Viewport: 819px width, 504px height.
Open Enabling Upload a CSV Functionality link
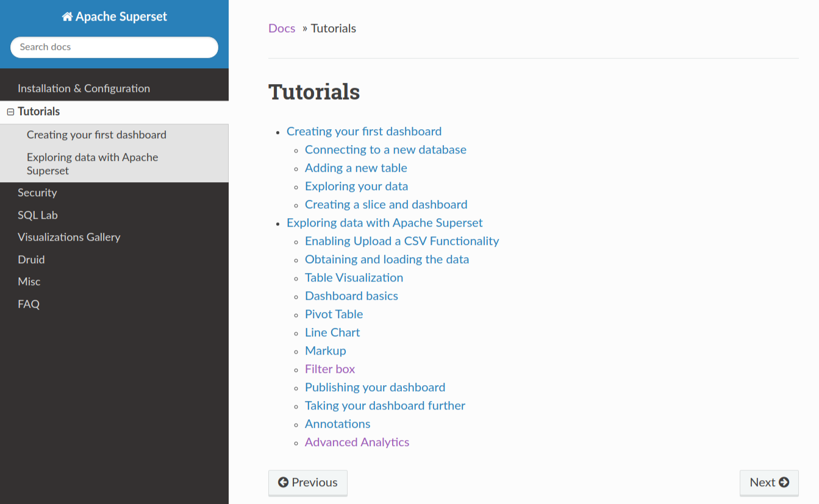(402, 241)
